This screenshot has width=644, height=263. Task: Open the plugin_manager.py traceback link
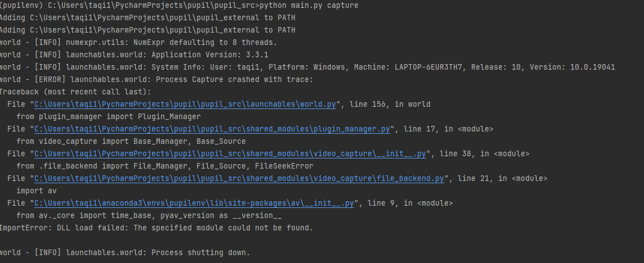212,129
